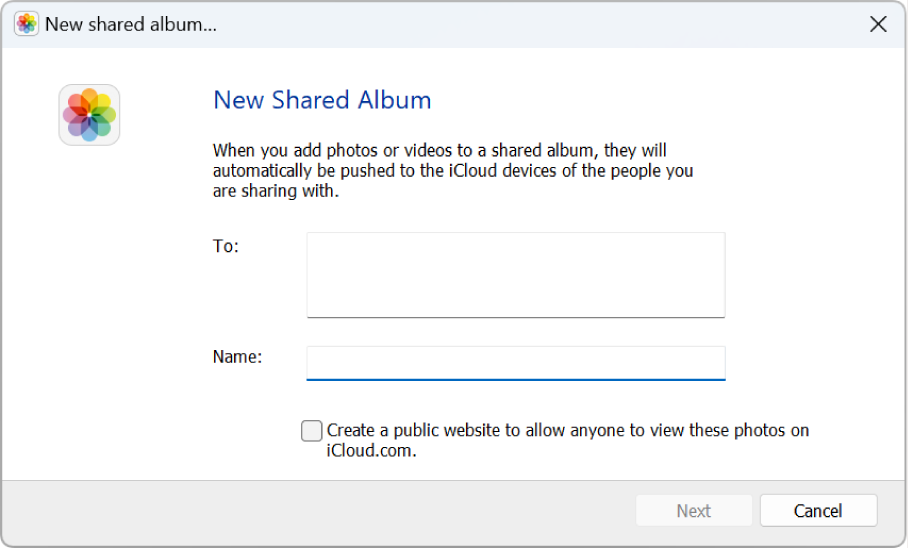Click the description line starting 'When you add'
Viewport: 908px width, 548px height.
tap(439, 151)
